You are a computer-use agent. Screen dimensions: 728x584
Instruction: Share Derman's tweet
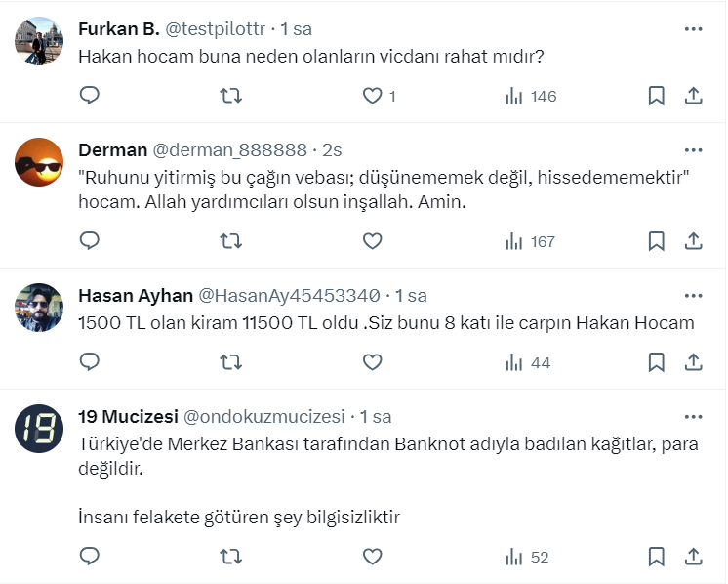[693, 241]
